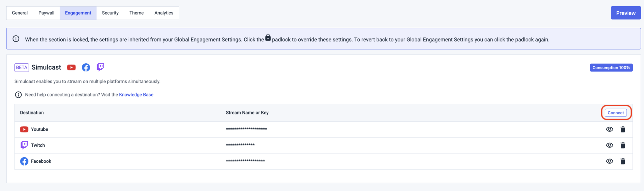644x191 pixels.
Task: Click the Connect button
Action: tap(615, 113)
